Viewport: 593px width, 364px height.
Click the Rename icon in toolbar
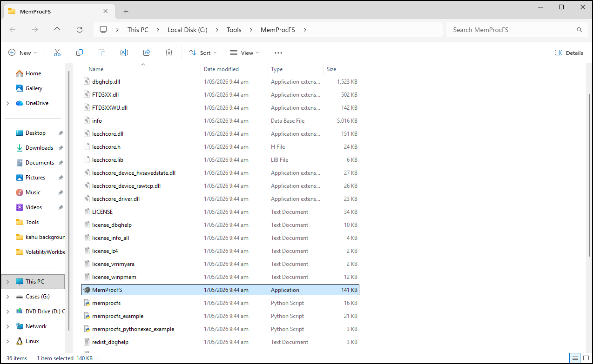tap(124, 53)
